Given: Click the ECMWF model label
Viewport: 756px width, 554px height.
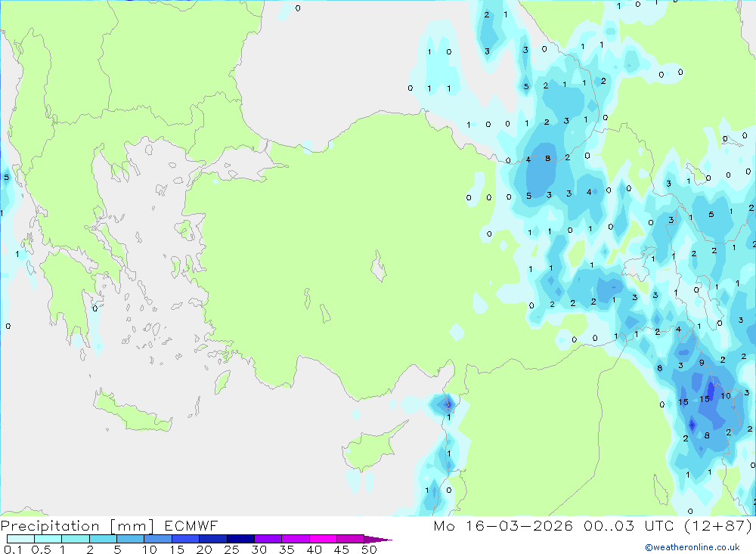Looking at the screenshot, I should pyautogui.click(x=191, y=525).
